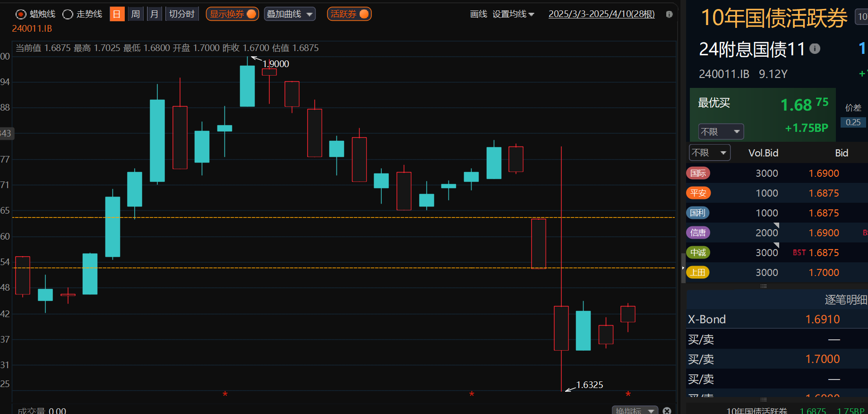Click the 国利 broker badge
Screen dimensions: 868x414
pyautogui.click(x=697, y=213)
